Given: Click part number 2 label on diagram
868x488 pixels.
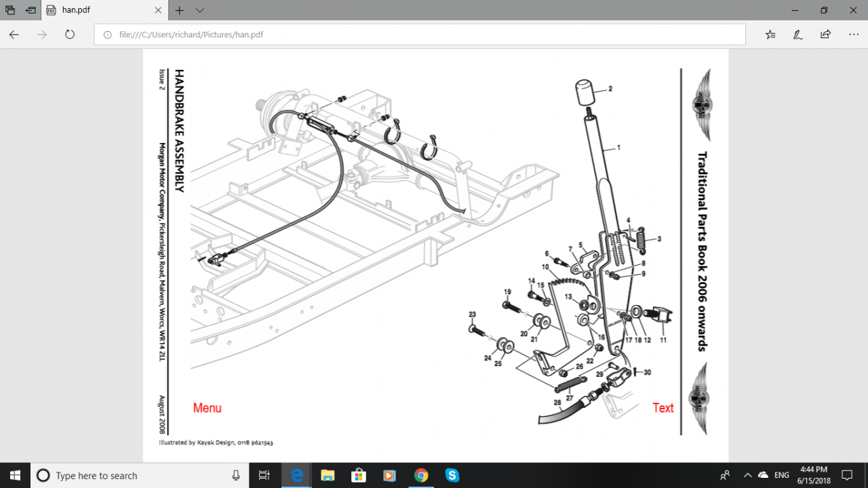Looking at the screenshot, I should (610, 89).
